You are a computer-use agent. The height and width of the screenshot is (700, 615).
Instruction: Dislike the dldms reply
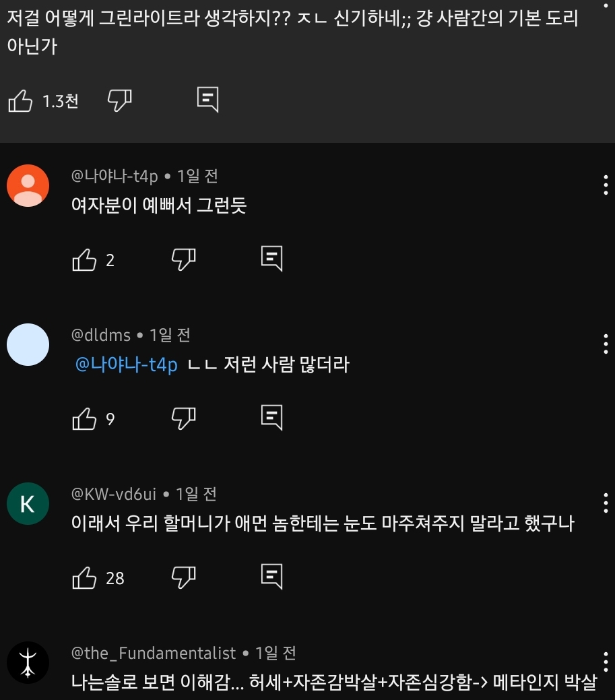[x=183, y=418]
